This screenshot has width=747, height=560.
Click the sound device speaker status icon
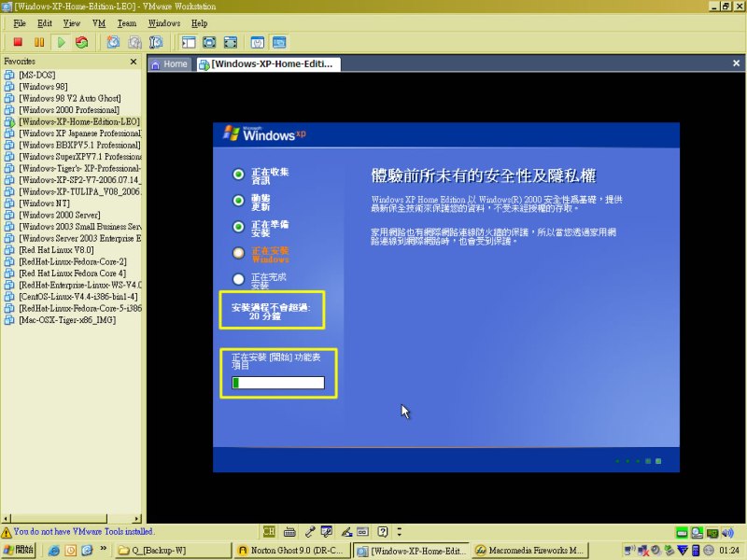pos(727,533)
